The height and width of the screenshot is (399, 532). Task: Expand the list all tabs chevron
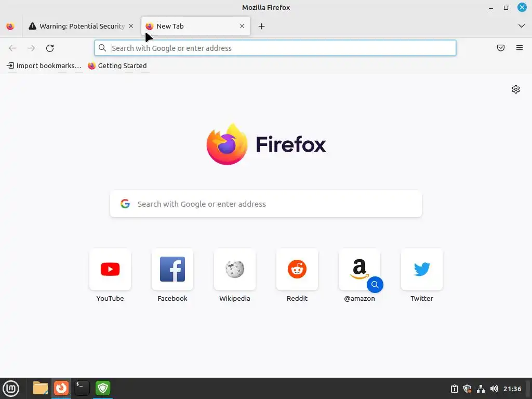522,26
